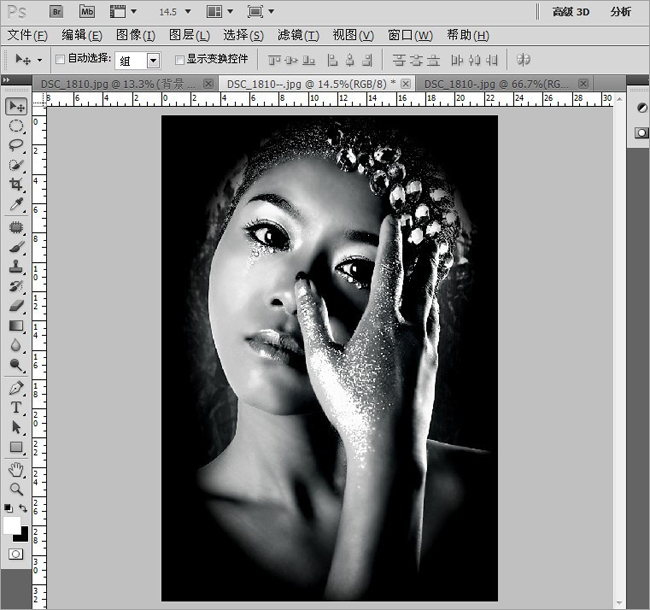
Task: Open the 滤镜(T) menu
Action: [298, 36]
